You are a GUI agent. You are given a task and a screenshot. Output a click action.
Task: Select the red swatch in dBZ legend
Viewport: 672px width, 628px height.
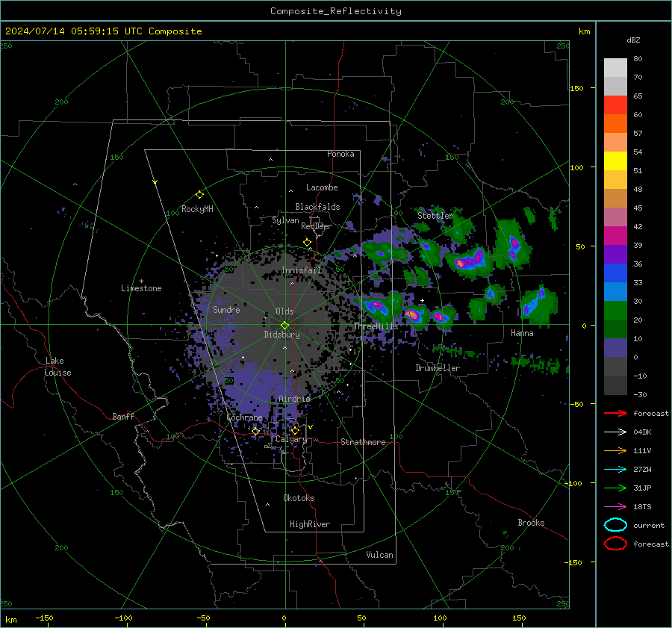[x=615, y=105]
